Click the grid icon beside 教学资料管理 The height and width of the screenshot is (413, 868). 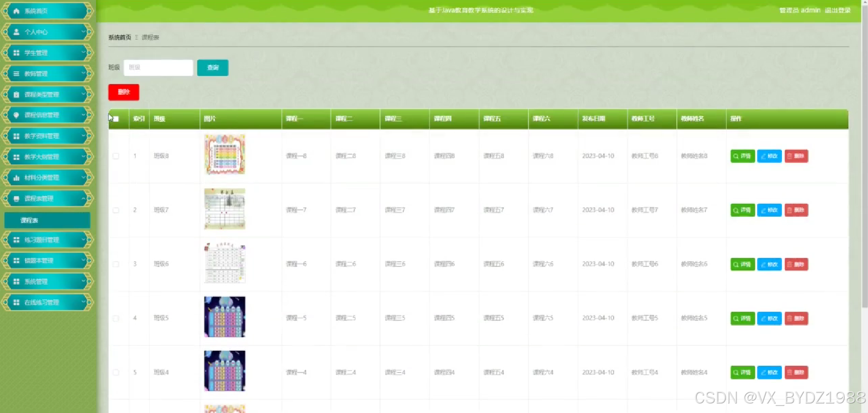(x=16, y=136)
